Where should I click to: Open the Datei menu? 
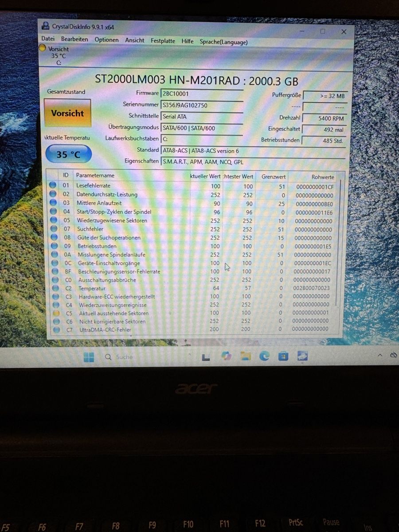point(48,39)
